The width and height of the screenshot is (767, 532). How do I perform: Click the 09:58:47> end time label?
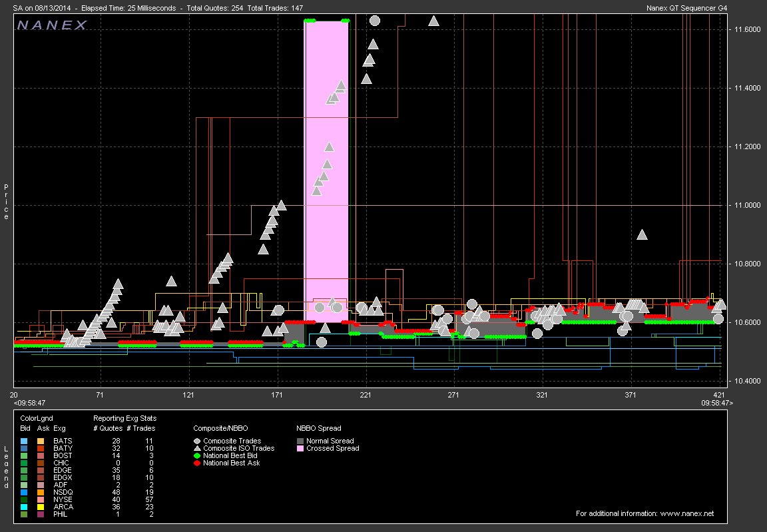[x=717, y=403]
